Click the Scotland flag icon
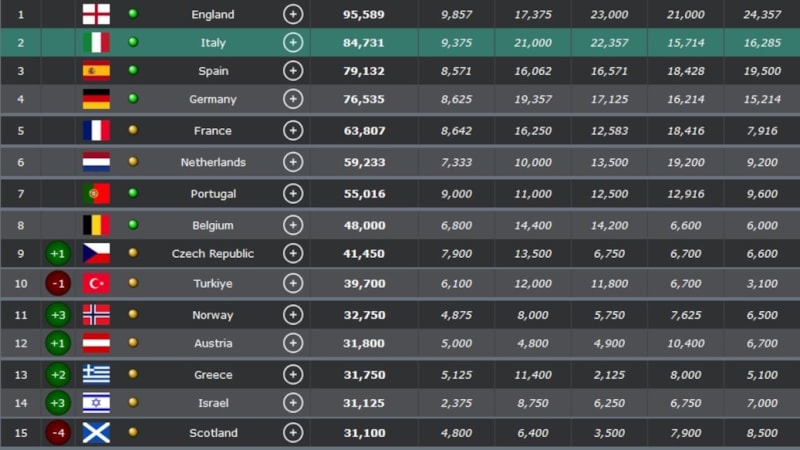 tap(96, 433)
